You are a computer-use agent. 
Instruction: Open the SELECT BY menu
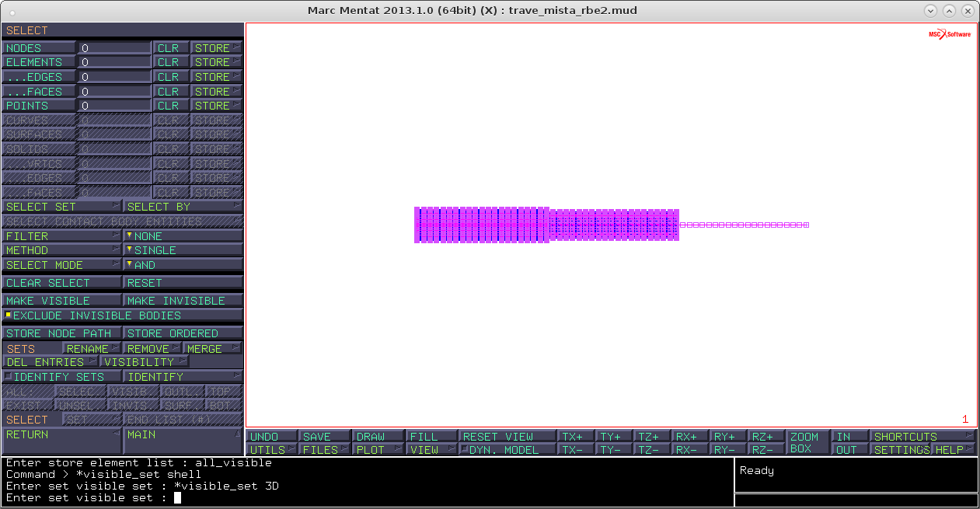click(x=183, y=207)
